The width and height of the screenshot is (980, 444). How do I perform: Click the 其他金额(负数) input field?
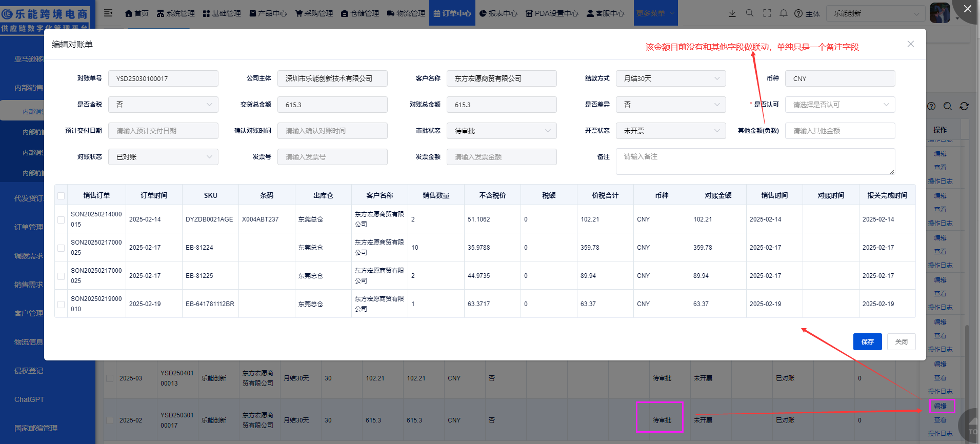(x=840, y=131)
